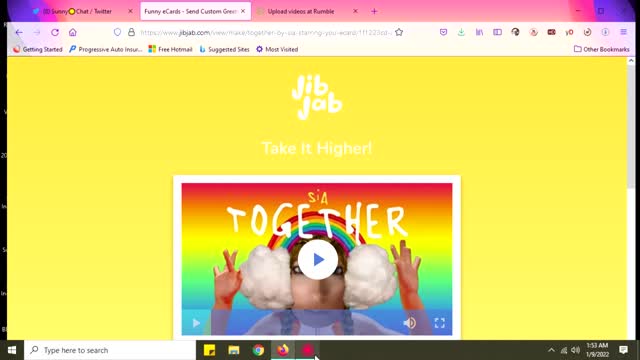The width and height of the screenshot is (640, 360).
Task: Click the page vertical scrollbar
Action: tap(631, 127)
